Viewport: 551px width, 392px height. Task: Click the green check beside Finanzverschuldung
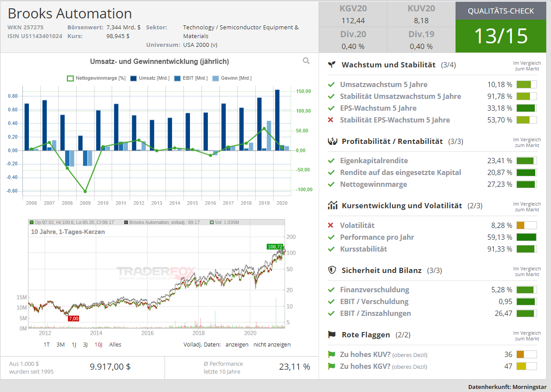331,290
